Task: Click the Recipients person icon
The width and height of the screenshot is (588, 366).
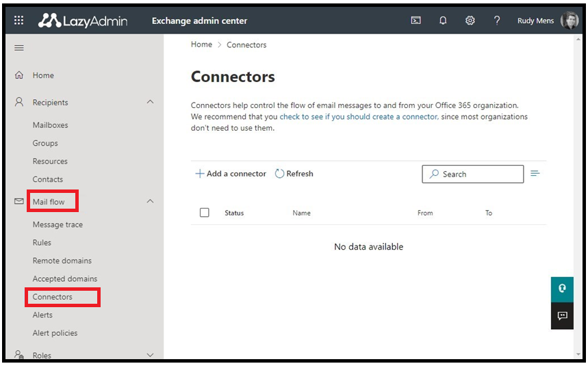Action: click(x=18, y=102)
